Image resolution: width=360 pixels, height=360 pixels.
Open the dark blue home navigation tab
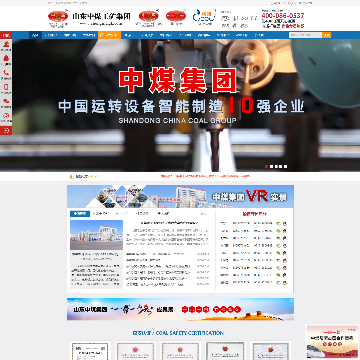click(35, 35)
